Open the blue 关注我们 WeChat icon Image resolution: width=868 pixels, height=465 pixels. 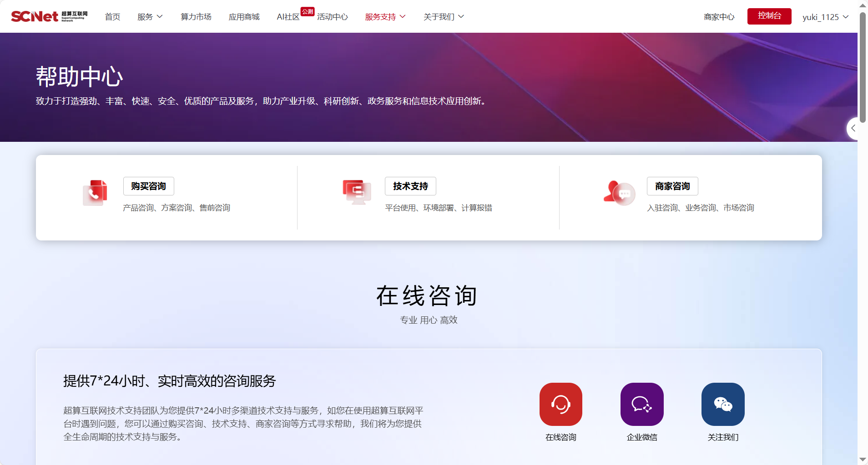pyautogui.click(x=722, y=404)
